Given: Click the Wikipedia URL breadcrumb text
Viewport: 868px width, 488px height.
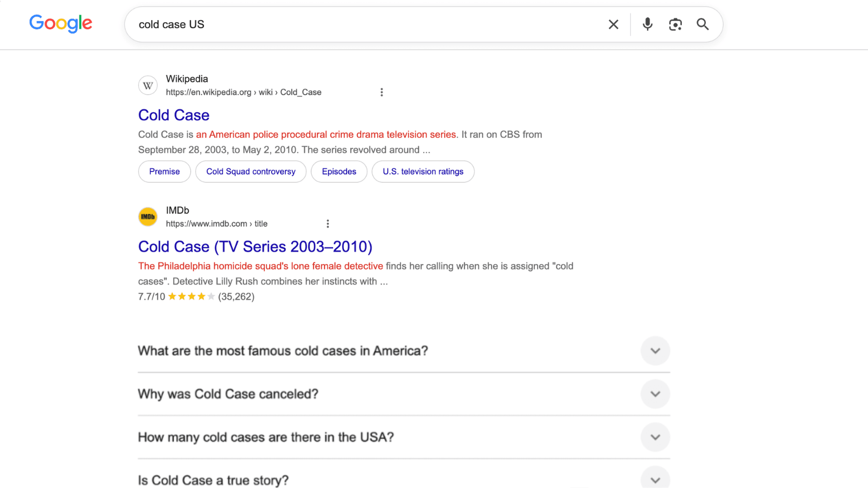Looking at the screenshot, I should click(244, 92).
